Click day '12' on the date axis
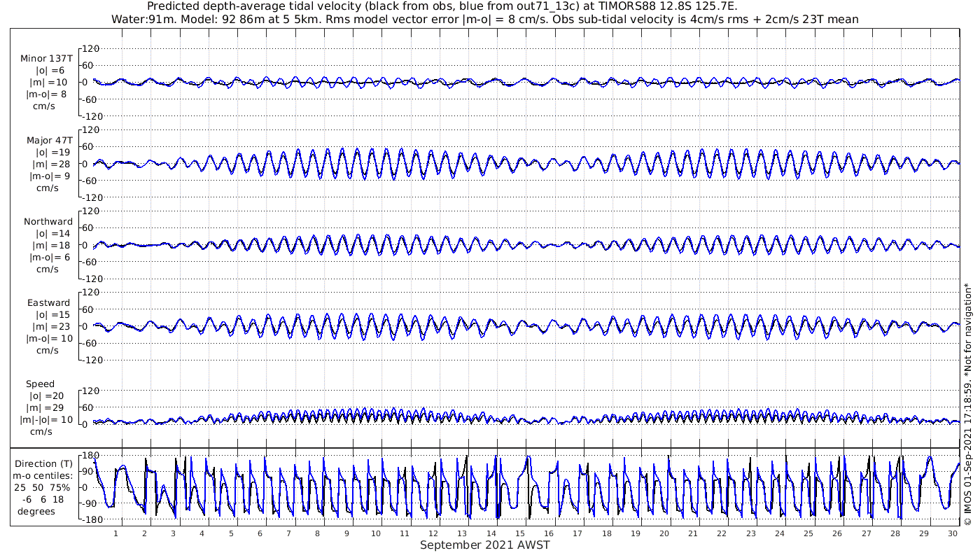 coord(433,533)
